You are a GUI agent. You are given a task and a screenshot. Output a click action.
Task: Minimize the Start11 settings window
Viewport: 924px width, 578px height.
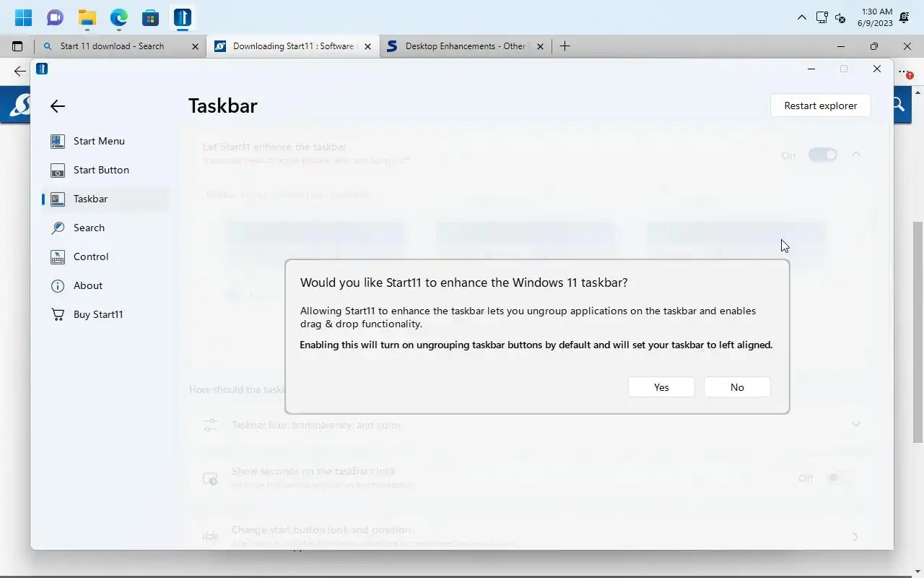[811, 69]
